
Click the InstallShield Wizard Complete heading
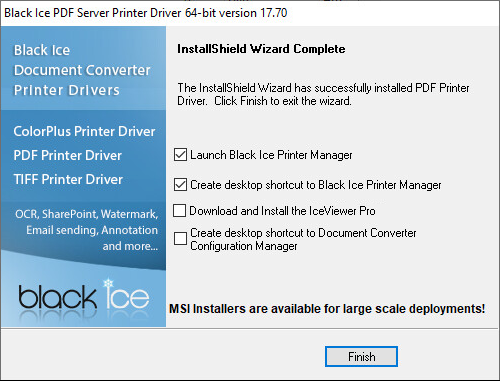point(261,49)
